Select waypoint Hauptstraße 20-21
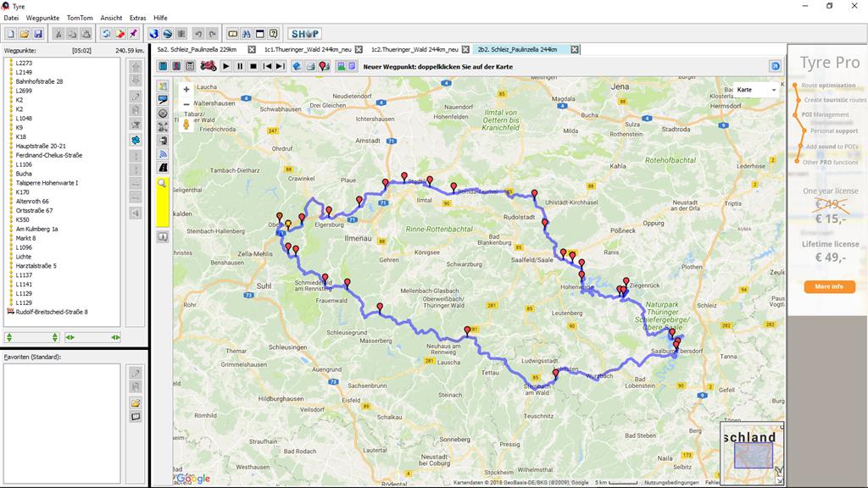This screenshot has height=488, width=868. pyautogui.click(x=41, y=146)
